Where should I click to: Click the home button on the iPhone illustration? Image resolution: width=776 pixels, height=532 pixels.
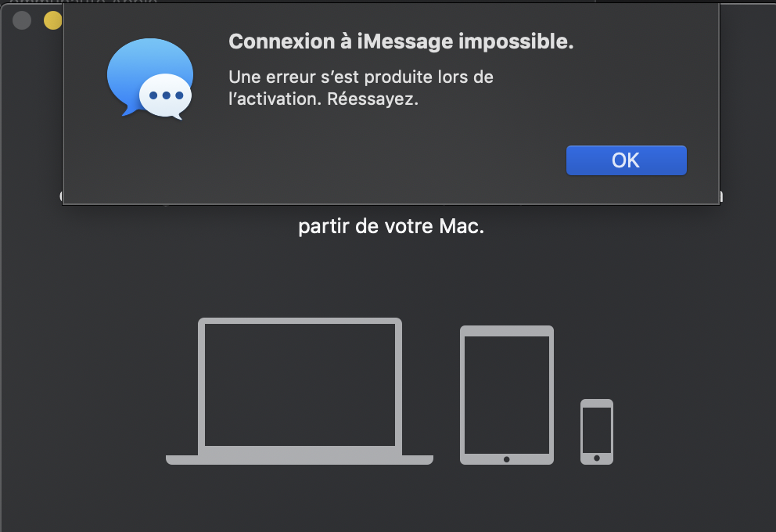[x=597, y=458]
